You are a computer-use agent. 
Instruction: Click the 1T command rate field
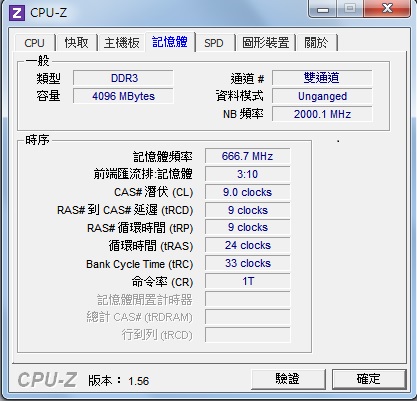coord(247,282)
